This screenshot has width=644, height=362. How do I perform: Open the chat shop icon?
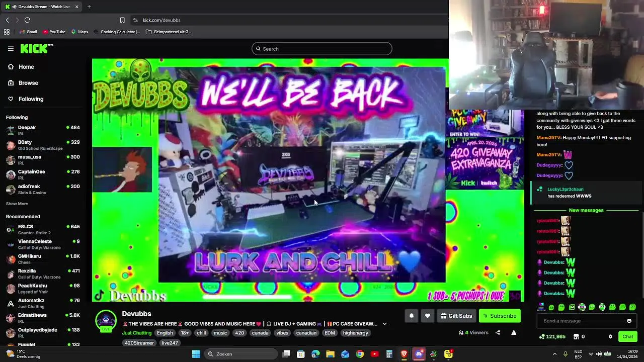580,336
